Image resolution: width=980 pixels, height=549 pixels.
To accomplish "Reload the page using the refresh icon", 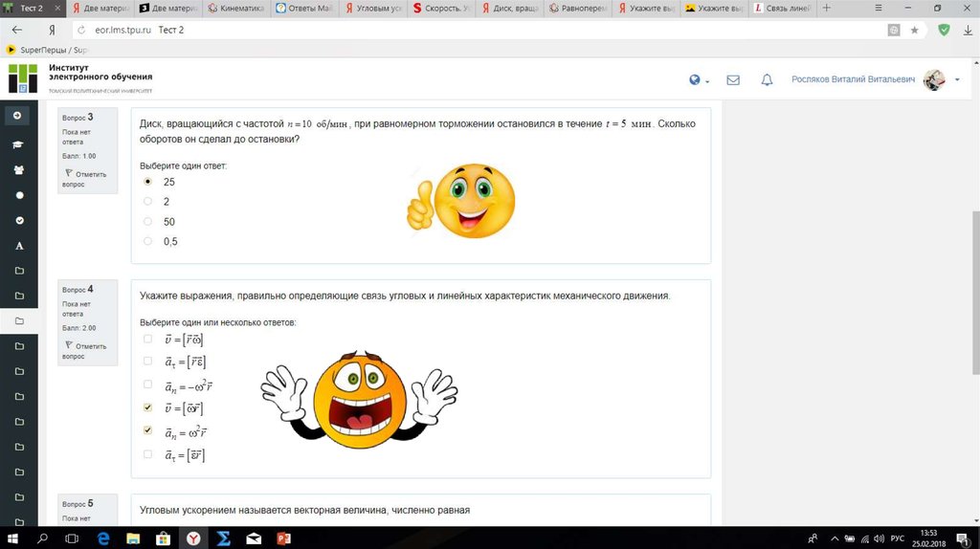I will (x=81, y=30).
